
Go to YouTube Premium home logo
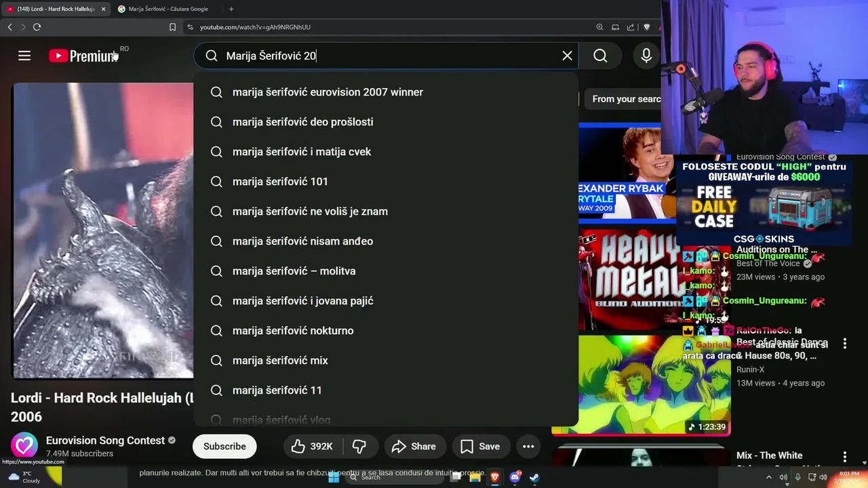(x=83, y=56)
